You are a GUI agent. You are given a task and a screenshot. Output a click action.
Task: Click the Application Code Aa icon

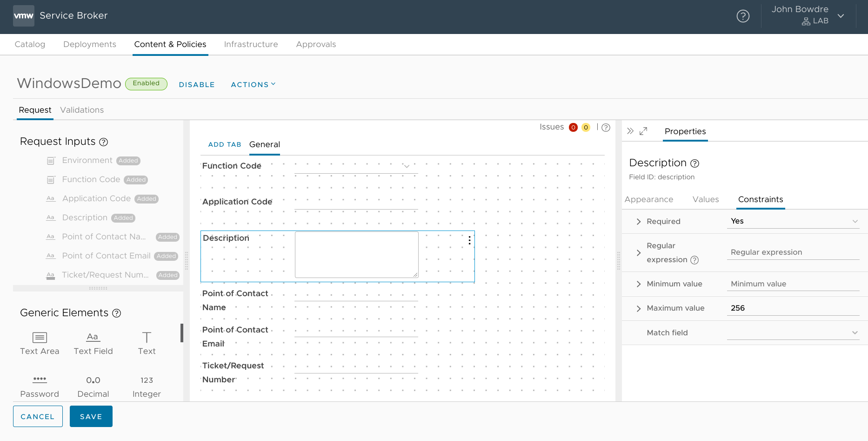(x=51, y=199)
